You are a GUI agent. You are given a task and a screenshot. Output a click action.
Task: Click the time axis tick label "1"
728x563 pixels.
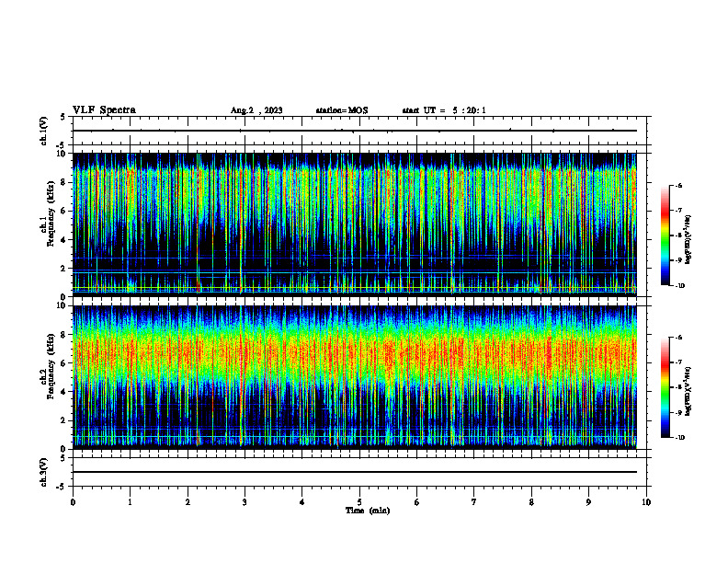(x=130, y=502)
